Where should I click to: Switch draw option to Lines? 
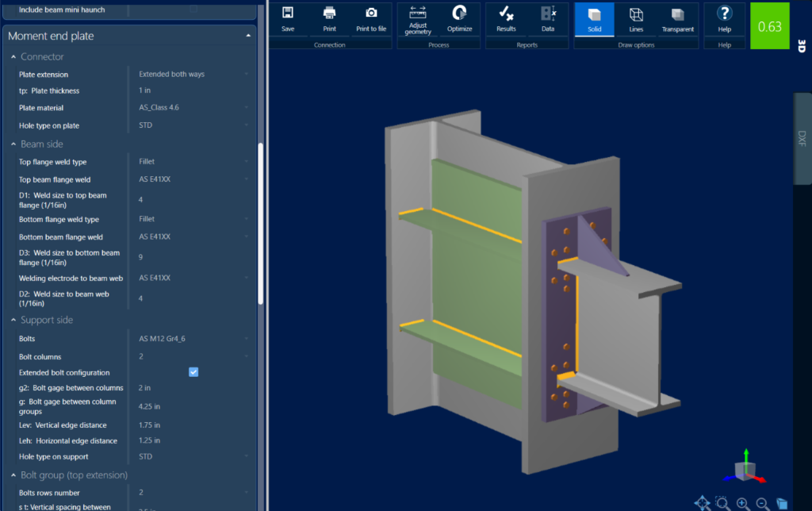tap(636, 19)
